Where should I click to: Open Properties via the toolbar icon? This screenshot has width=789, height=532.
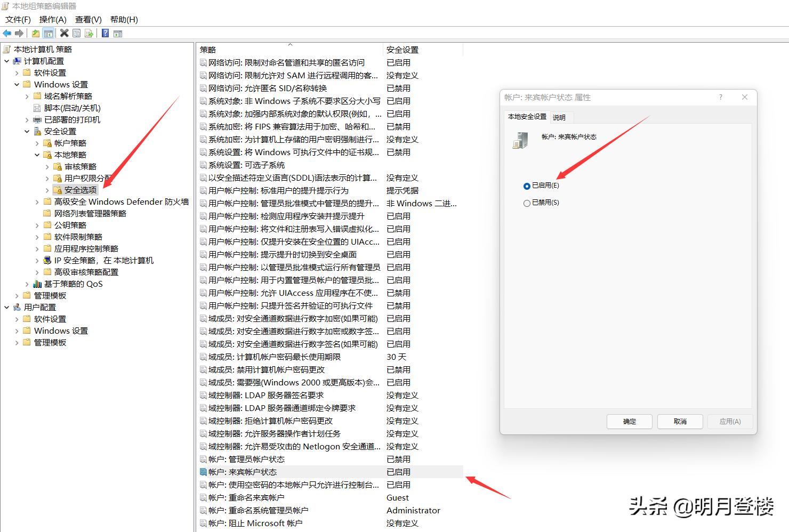pyautogui.click(x=76, y=33)
